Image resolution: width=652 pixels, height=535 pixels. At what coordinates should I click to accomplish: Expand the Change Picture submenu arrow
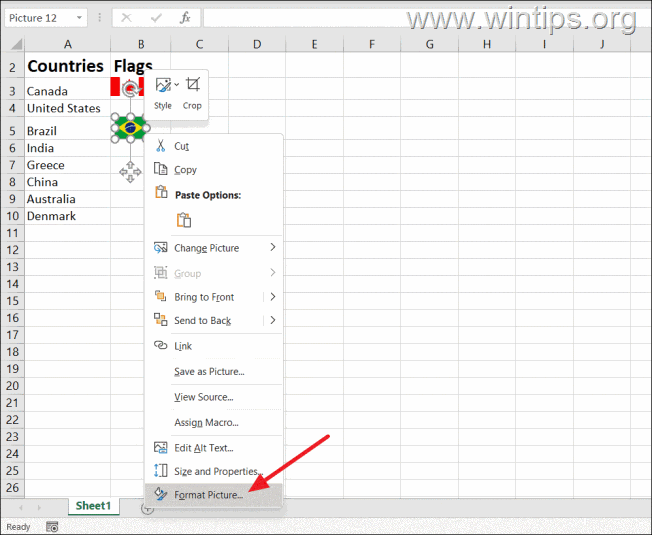273,247
